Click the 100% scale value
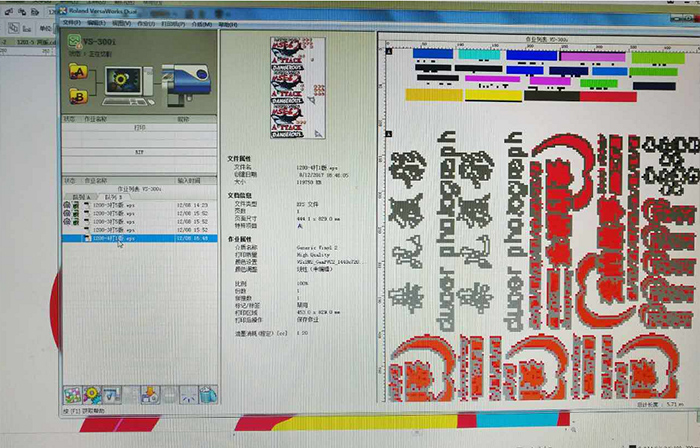 point(303,283)
